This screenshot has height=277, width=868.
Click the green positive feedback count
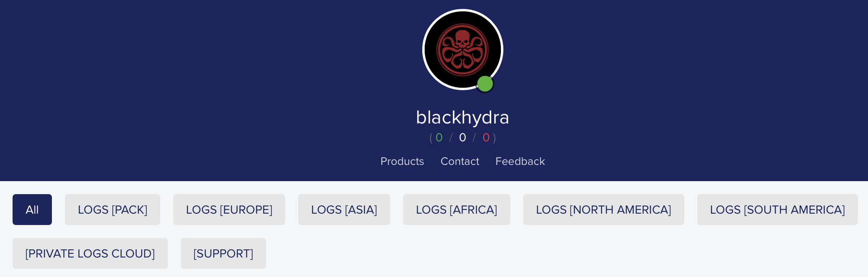[x=439, y=138]
